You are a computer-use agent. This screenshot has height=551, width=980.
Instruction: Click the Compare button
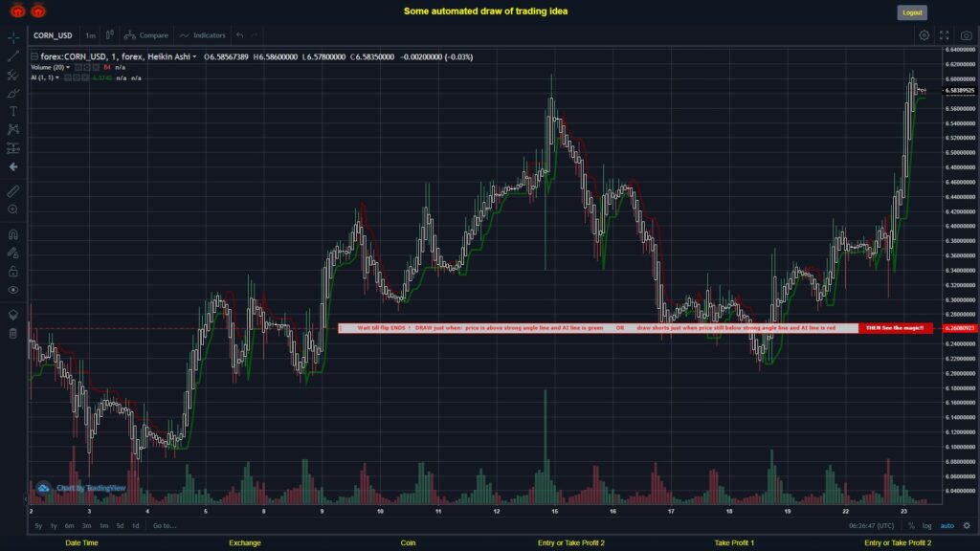pyautogui.click(x=146, y=35)
